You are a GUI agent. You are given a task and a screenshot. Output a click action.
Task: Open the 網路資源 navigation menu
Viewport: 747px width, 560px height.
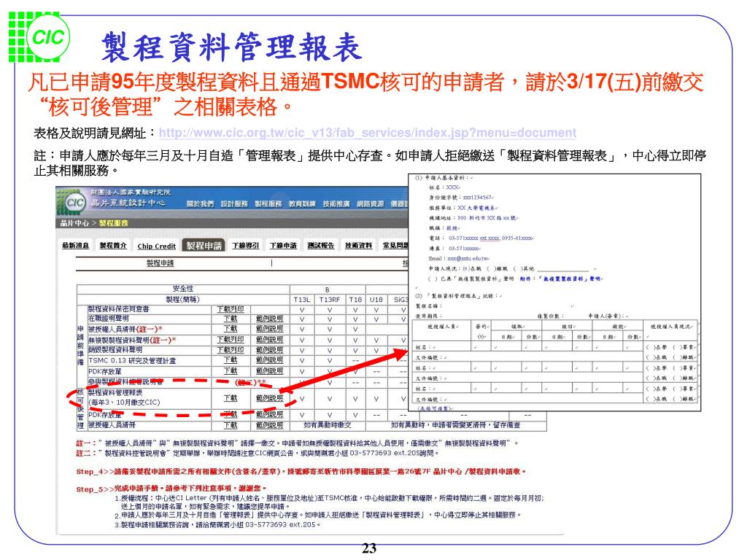tap(370, 204)
